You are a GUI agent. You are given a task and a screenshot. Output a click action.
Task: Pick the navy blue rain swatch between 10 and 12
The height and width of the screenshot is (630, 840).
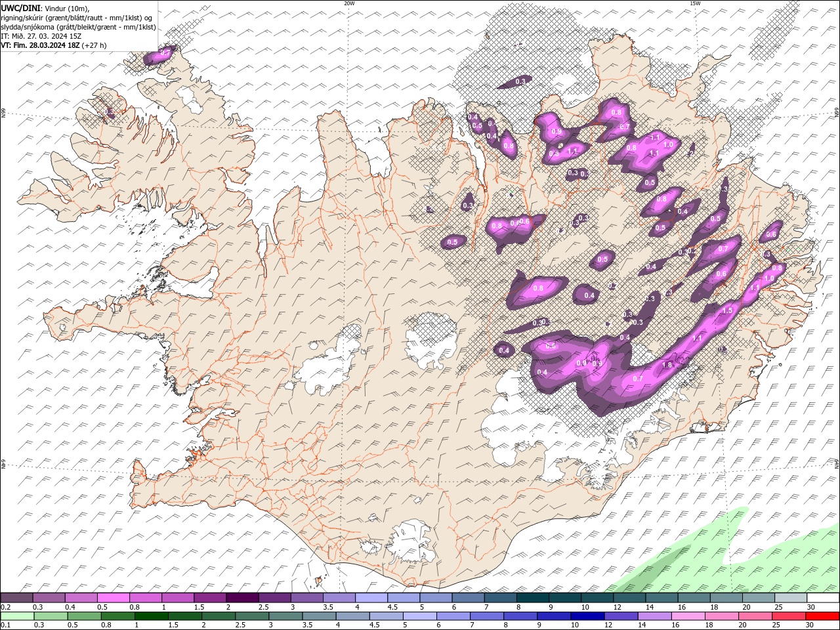[587, 616]
